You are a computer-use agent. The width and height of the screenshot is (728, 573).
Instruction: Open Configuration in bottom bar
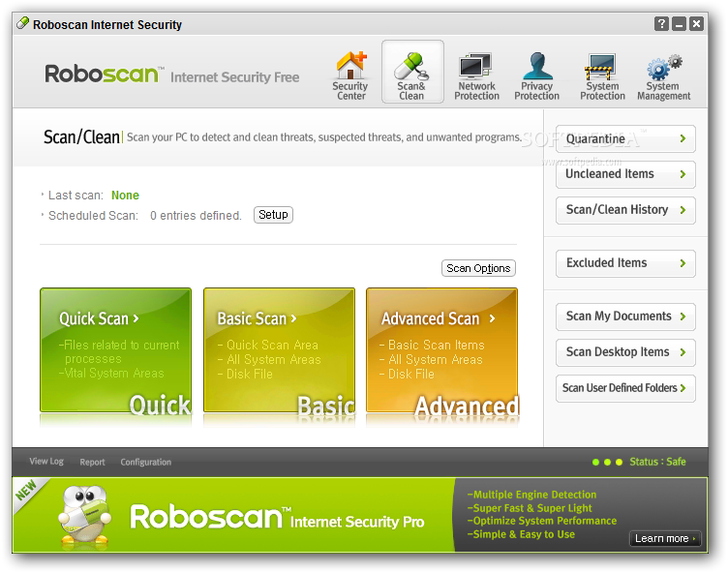(146, 462)
